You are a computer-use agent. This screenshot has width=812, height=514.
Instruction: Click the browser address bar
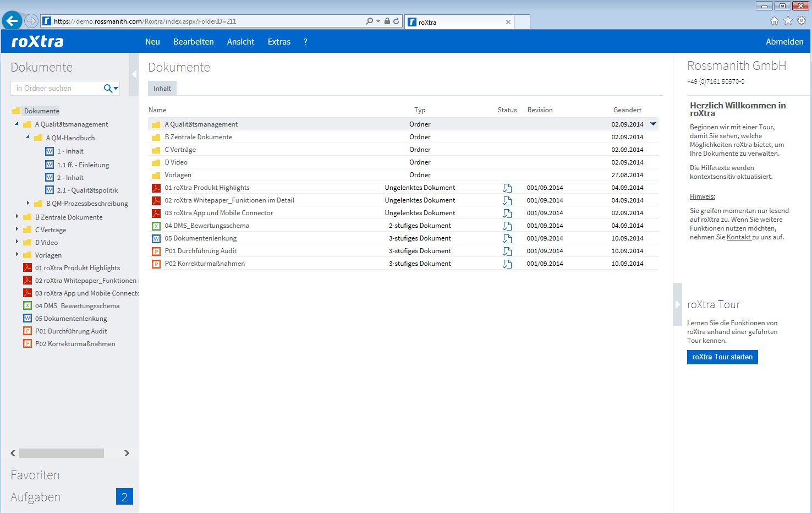204,21
